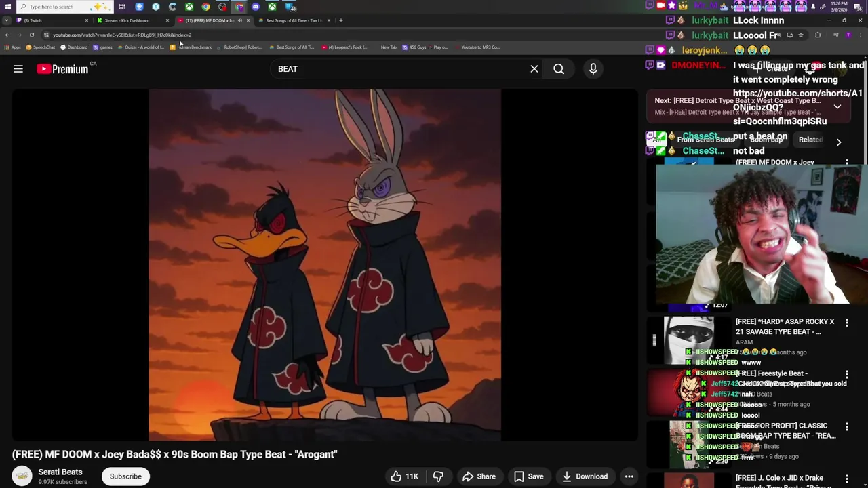868x488 pixels.
Task: Launch Discord from the taskbar
Action: pos(256,7)
